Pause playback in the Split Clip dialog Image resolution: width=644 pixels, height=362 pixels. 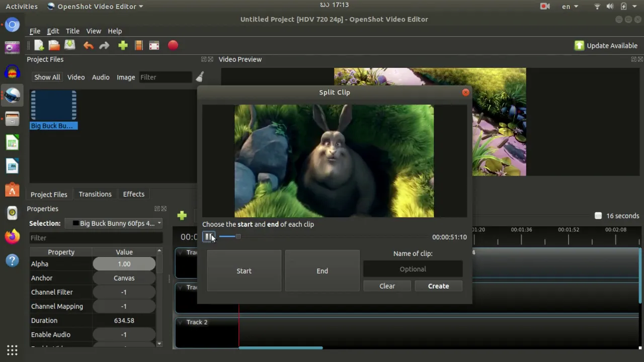209,237
